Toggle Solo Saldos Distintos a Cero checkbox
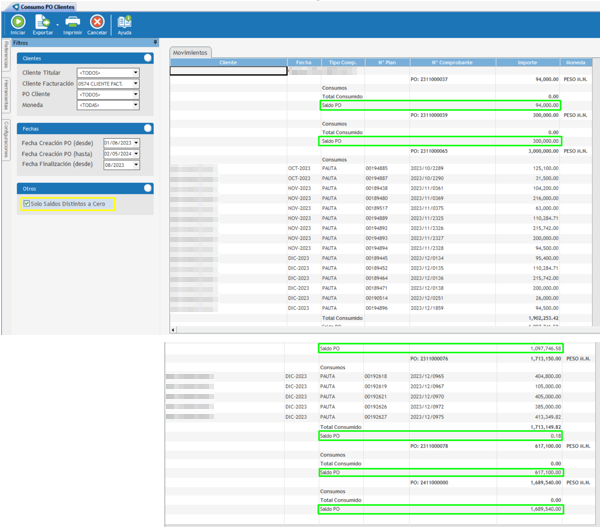 click(26, 204)
